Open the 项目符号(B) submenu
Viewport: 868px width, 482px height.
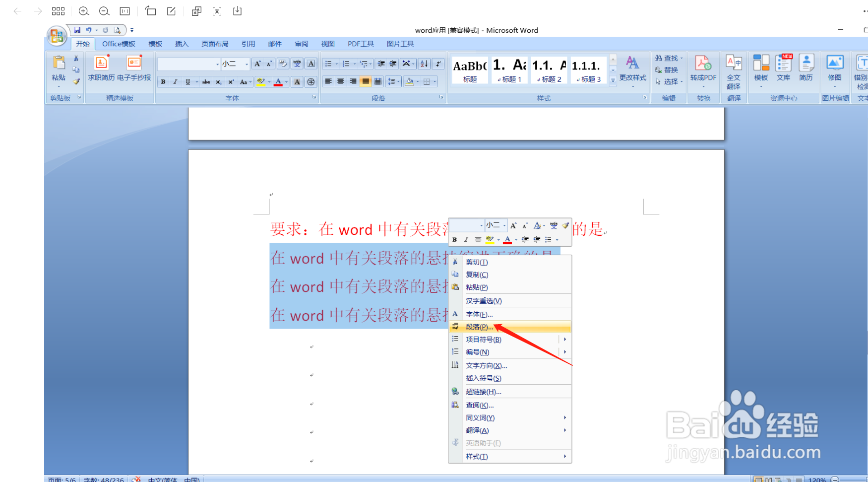coord(510,340)
